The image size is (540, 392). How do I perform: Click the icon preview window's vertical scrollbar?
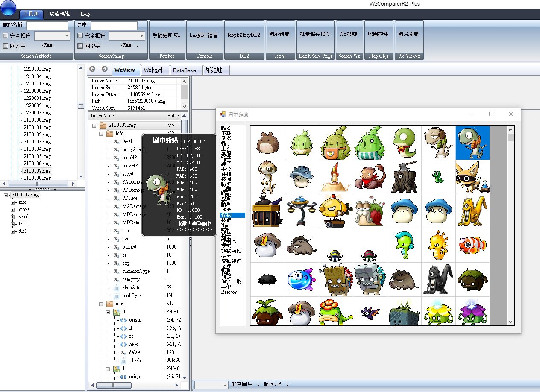[511, 225]
